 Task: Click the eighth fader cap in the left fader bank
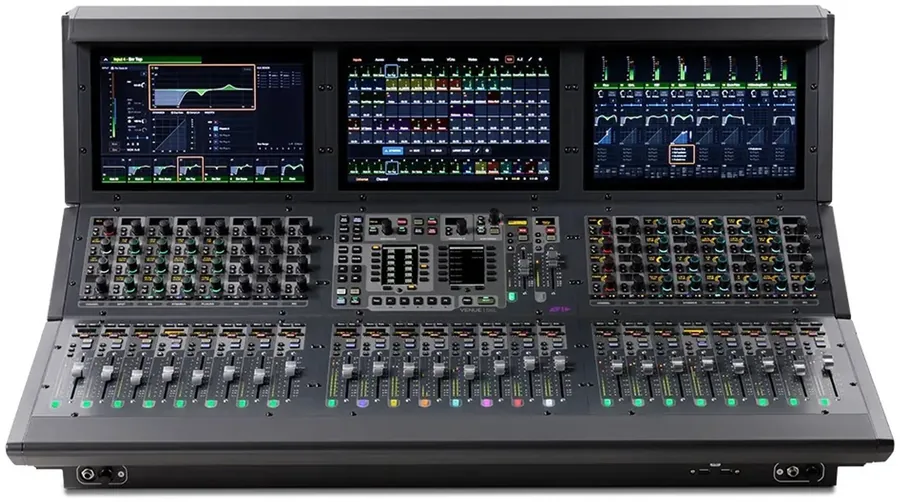(290, 368)
